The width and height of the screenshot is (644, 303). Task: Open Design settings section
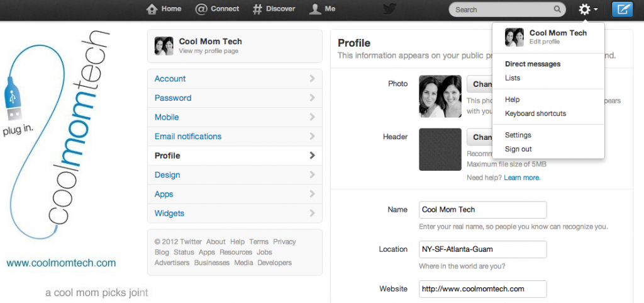click(235, 174)
